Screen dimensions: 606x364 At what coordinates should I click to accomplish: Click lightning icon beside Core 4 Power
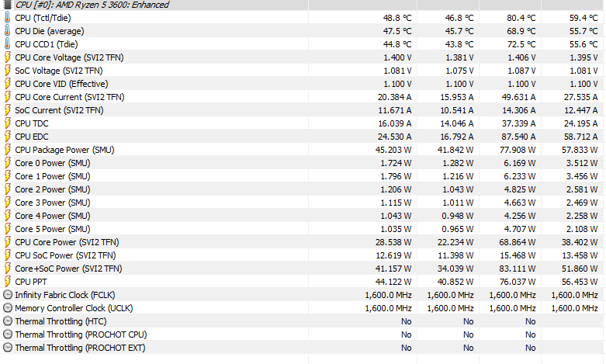7,216
